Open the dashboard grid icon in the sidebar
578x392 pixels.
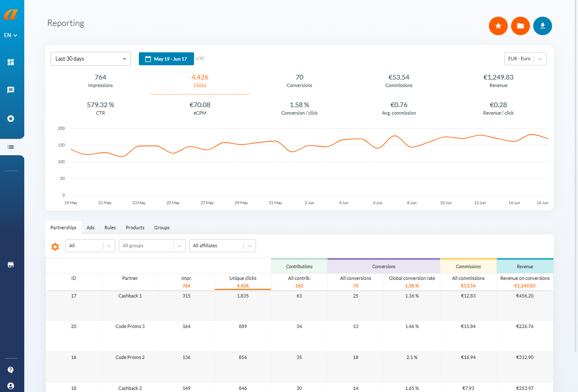[11, 62]
